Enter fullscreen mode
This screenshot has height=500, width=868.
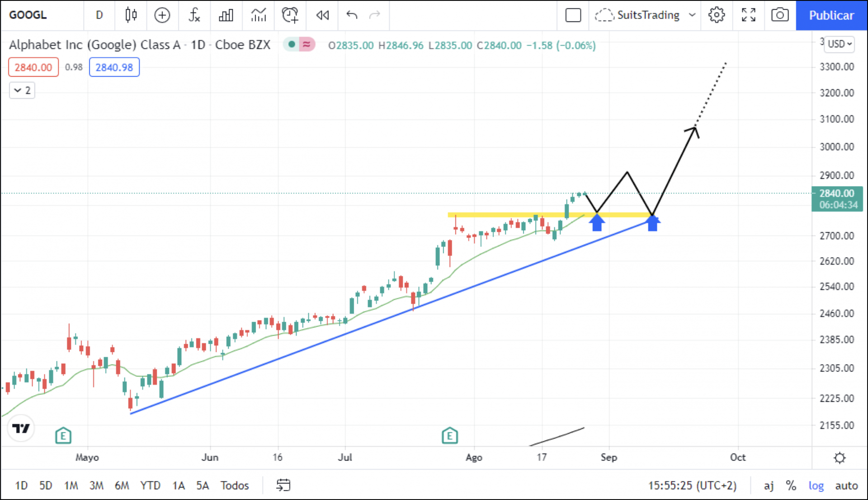[748, 15]
